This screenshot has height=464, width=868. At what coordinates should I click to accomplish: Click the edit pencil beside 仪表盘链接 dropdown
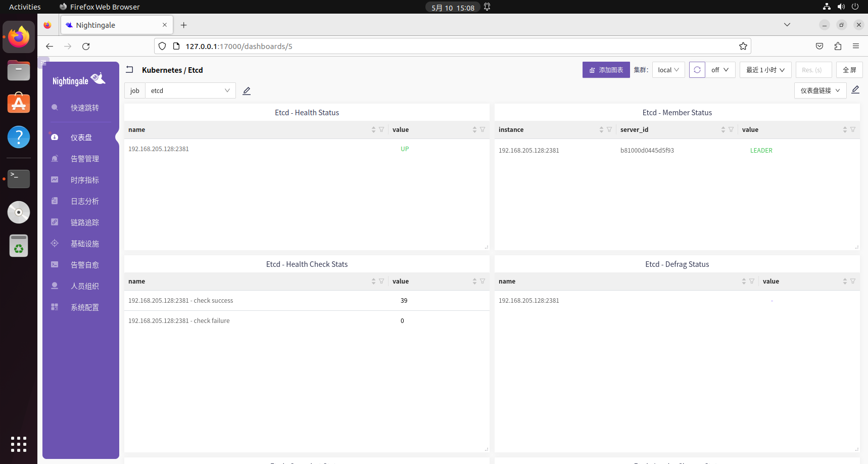pos(855,89)
